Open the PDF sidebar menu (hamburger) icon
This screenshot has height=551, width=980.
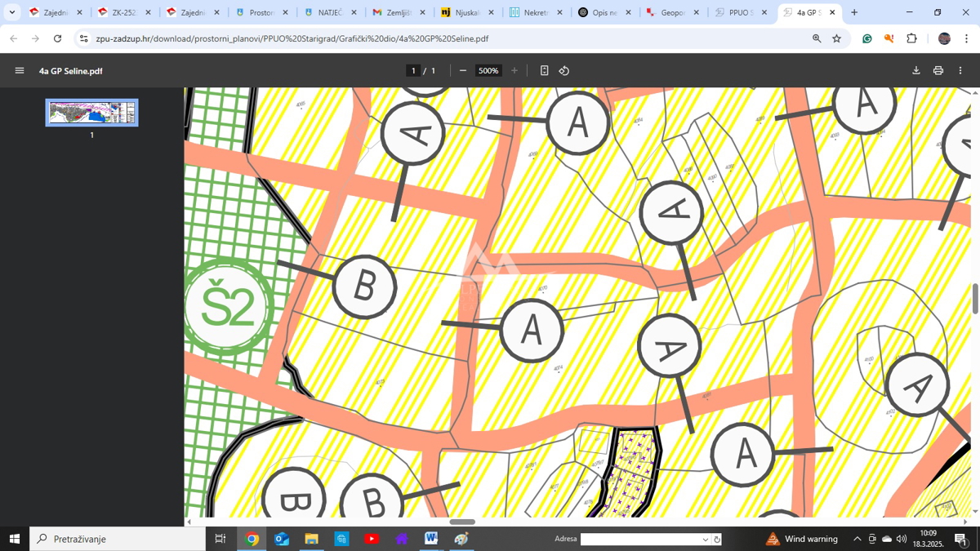pyautogui.click(x=20, y=71)
